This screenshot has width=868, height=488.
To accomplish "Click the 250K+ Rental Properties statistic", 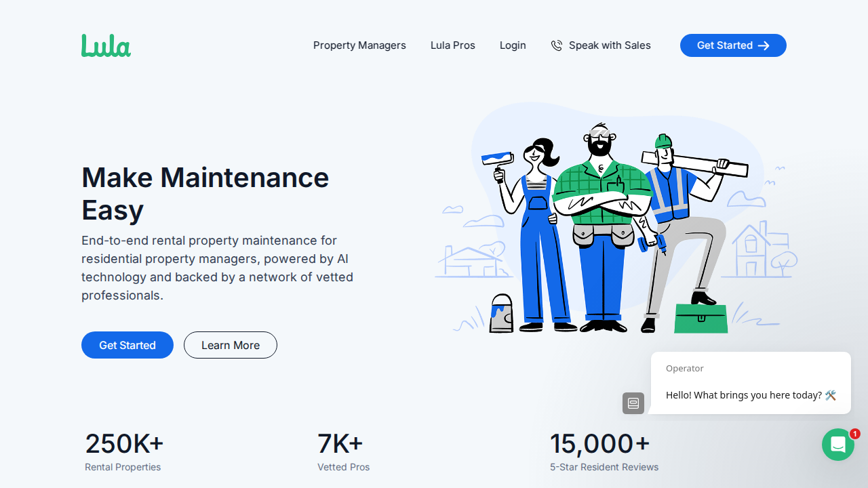I will (124, 451).
